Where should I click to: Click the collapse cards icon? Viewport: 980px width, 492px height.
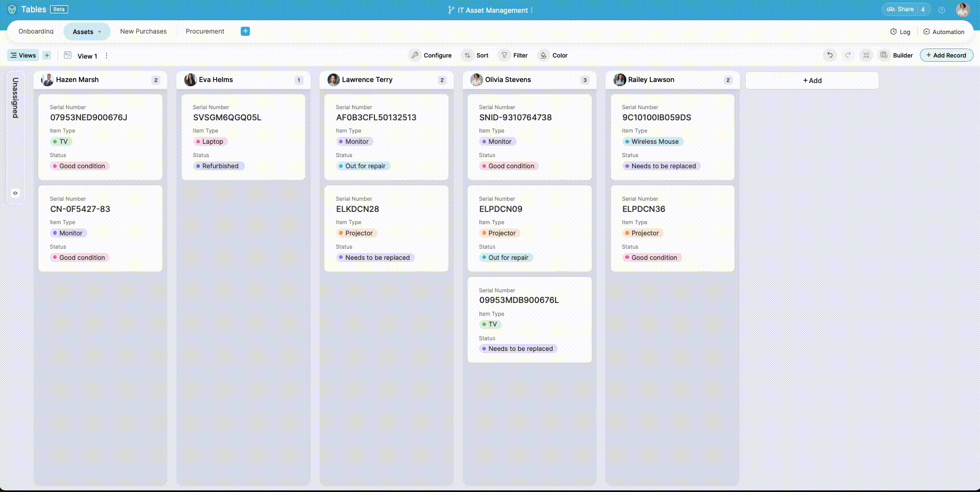866,55
